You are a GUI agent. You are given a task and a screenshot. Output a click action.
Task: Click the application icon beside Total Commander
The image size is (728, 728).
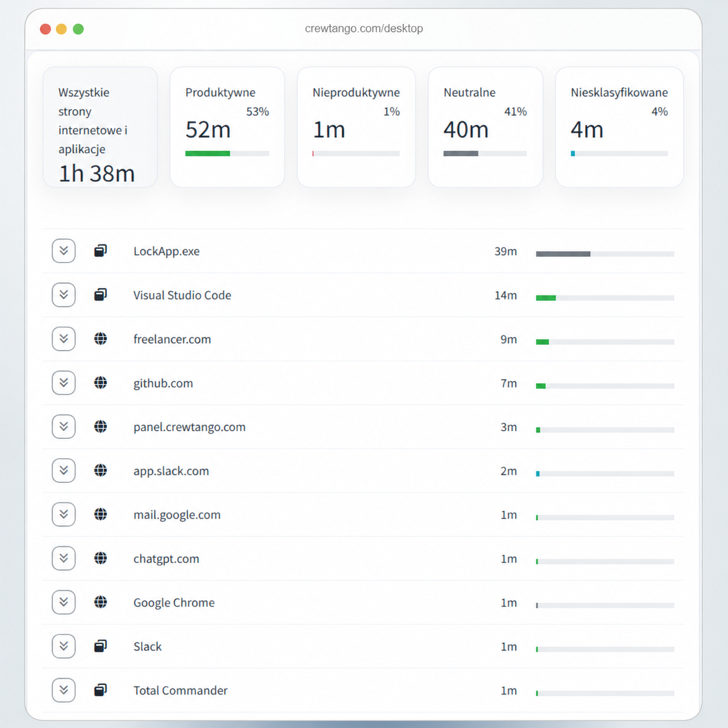(100, 690)
